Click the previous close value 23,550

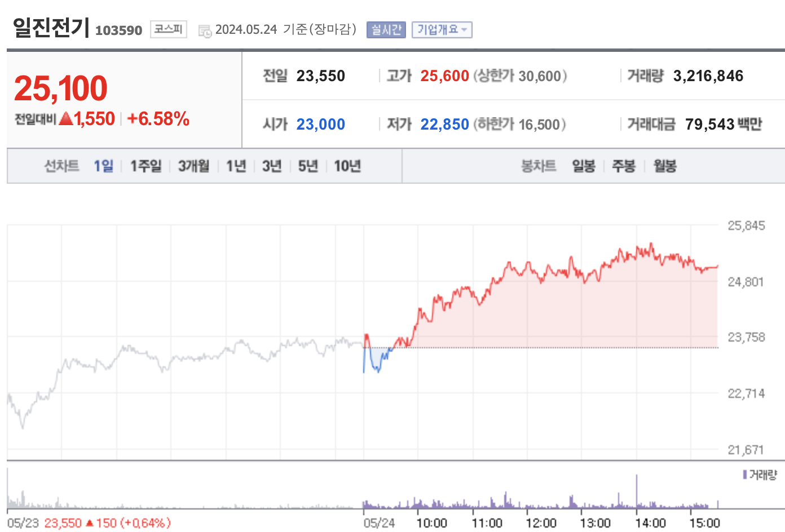tap(320, 76)
